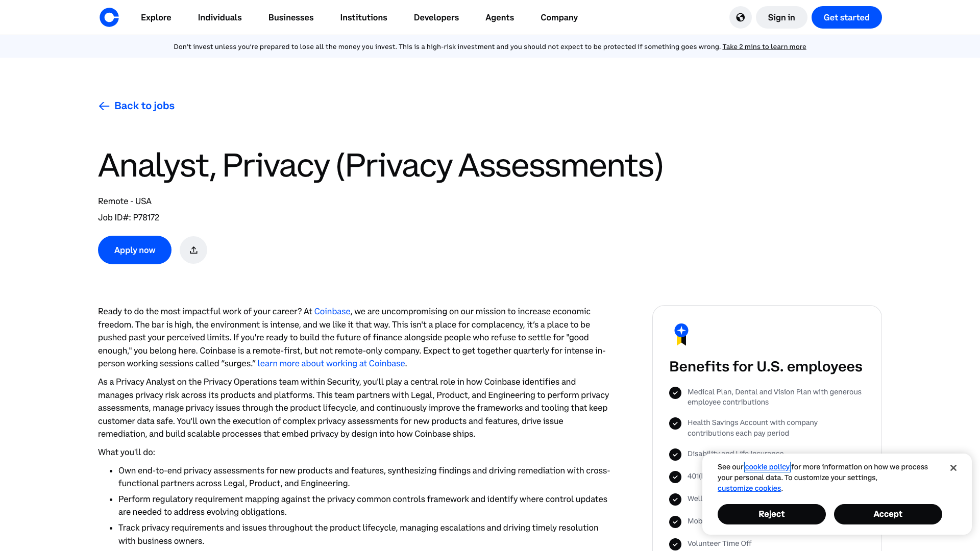
Task: Open the Coinbase link in first paragraph
Action: pyautogui.click(x=332, y=311)
